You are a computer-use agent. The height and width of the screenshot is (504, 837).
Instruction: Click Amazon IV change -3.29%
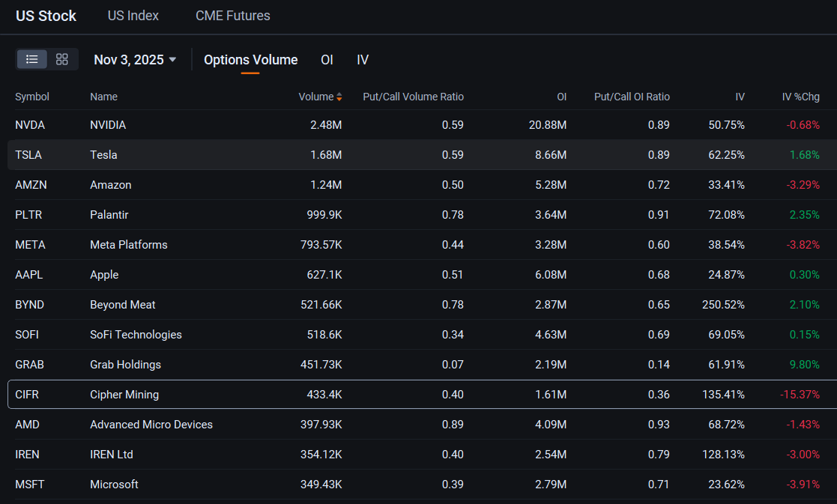point(803,185)
